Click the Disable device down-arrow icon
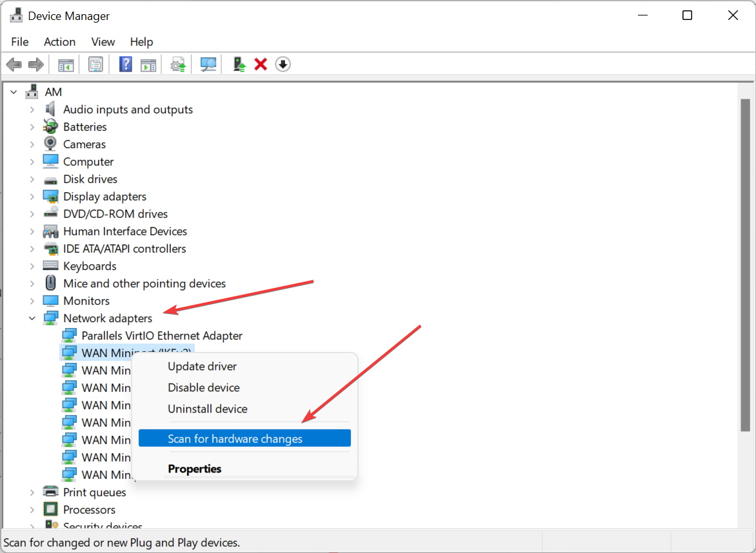Screen dimensions: 756x553 (x=283, y=64)
